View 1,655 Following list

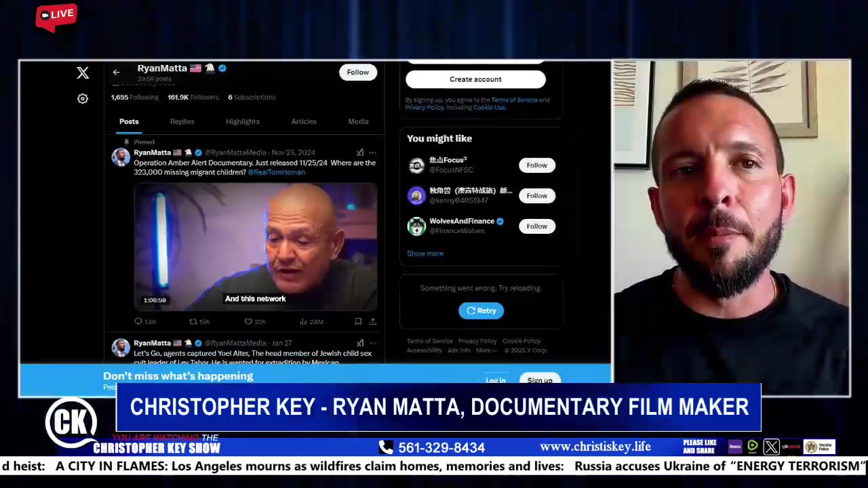coord(135,98)
